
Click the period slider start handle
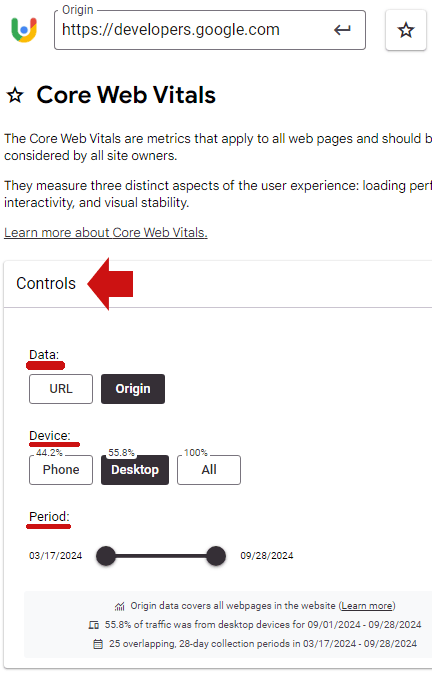[x=106, y=556]
